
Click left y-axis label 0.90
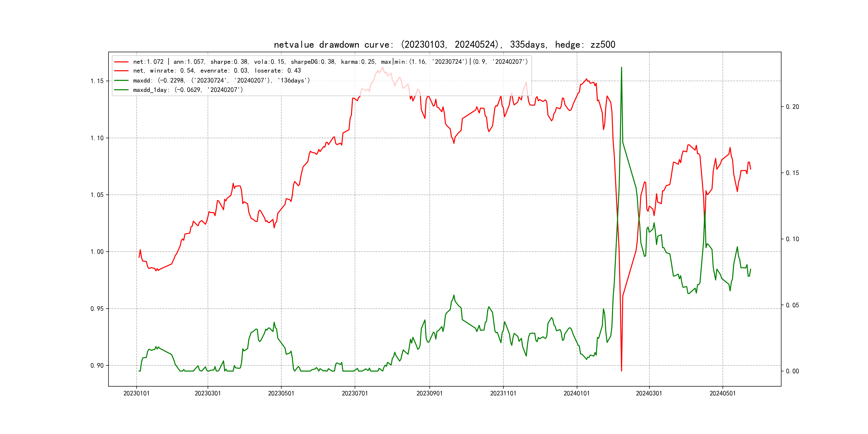tap(97, 366)
